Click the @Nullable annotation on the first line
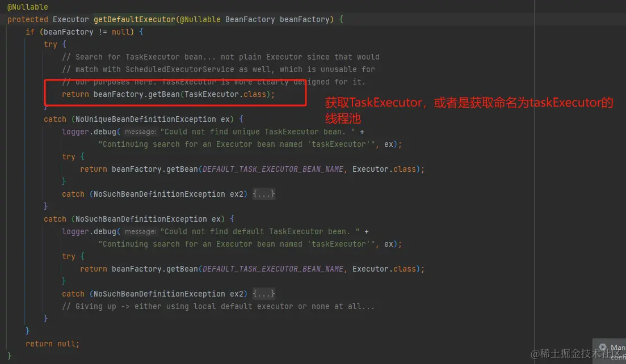 click(28, 7)
